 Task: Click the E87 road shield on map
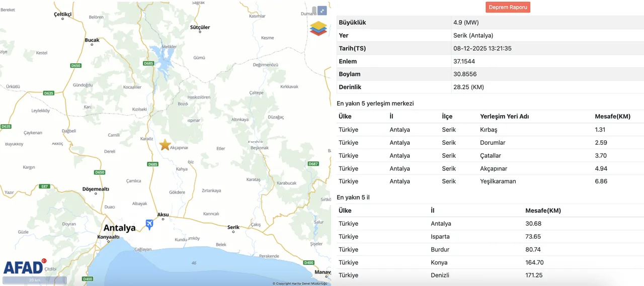(x=45, y=186)
